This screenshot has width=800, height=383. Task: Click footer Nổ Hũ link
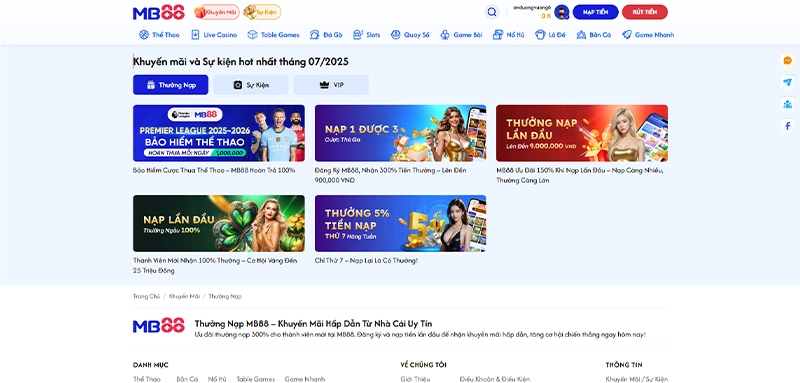tap(217, 379)
